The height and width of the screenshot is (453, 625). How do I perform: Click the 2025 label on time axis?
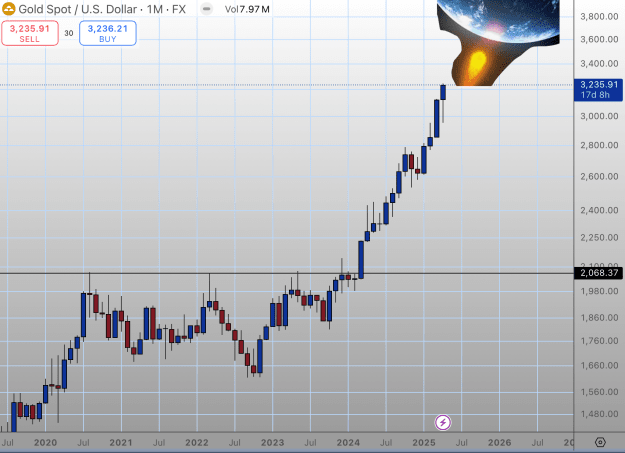(424, 443)
